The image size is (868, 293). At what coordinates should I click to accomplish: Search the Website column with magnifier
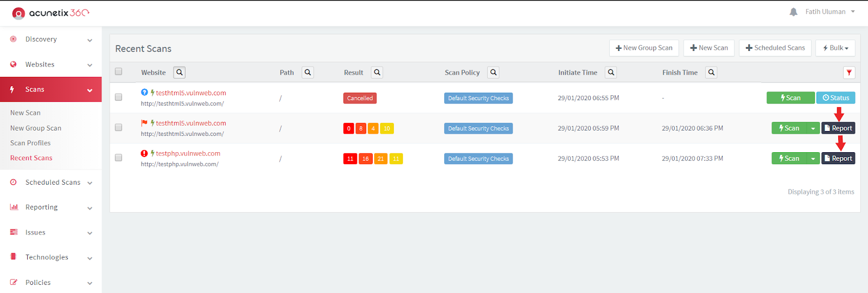180,72
